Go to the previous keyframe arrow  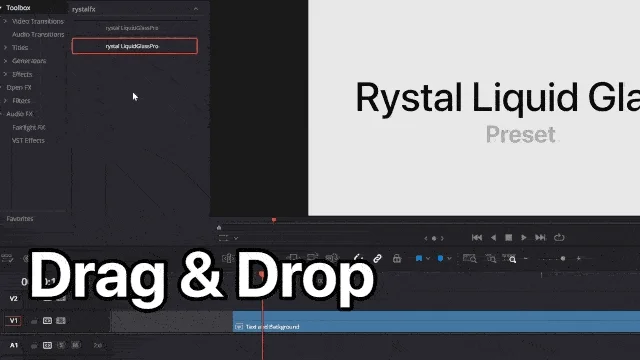(x=426, y=238)
